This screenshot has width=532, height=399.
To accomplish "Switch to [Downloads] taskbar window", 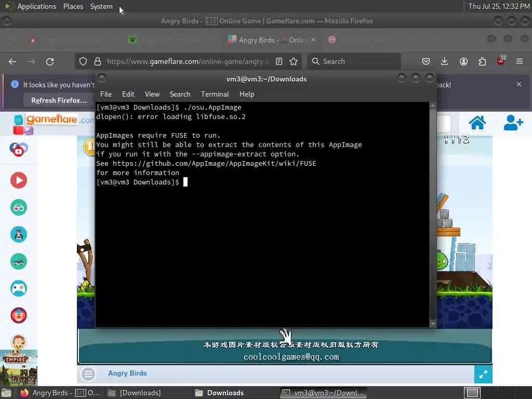I will click(135, 393).
